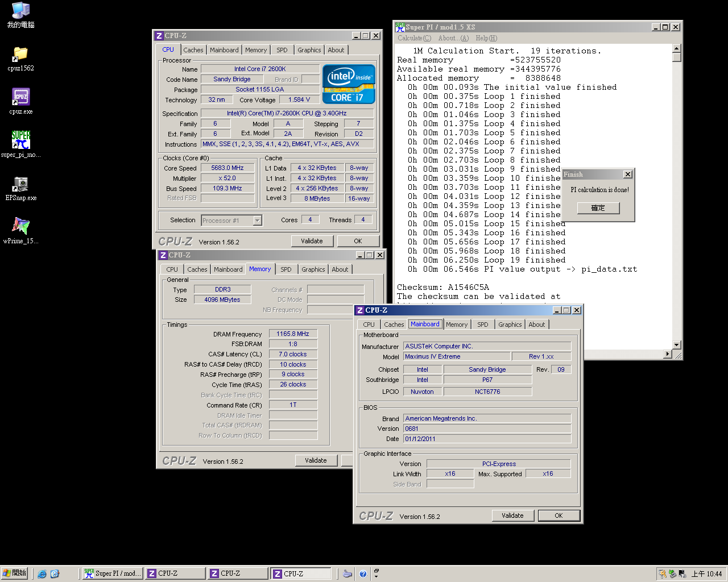Screen dimensions: 728x582
Task: Switch to Caches tab in CPU window
Action: coord(193,50)
